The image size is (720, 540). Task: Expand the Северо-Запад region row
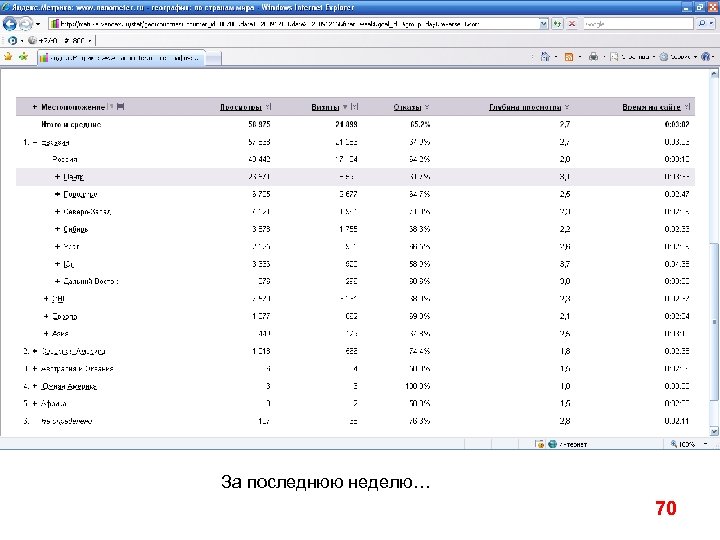(57, 212)
